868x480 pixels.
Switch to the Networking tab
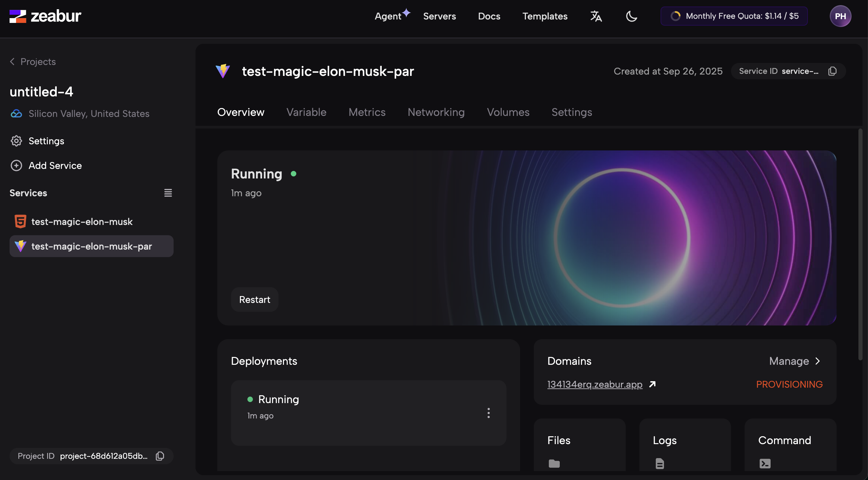point(436,112)
